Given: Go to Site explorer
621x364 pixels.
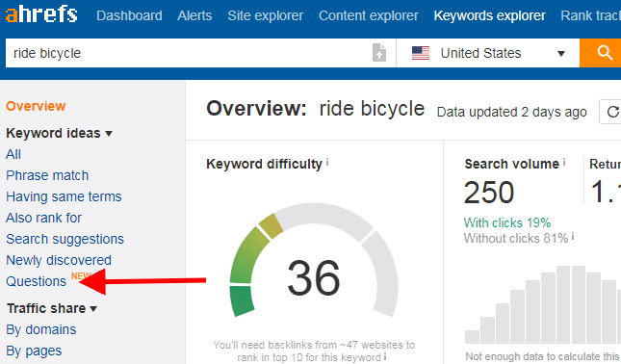Looking at the screenshot, I should click(266, 15).
